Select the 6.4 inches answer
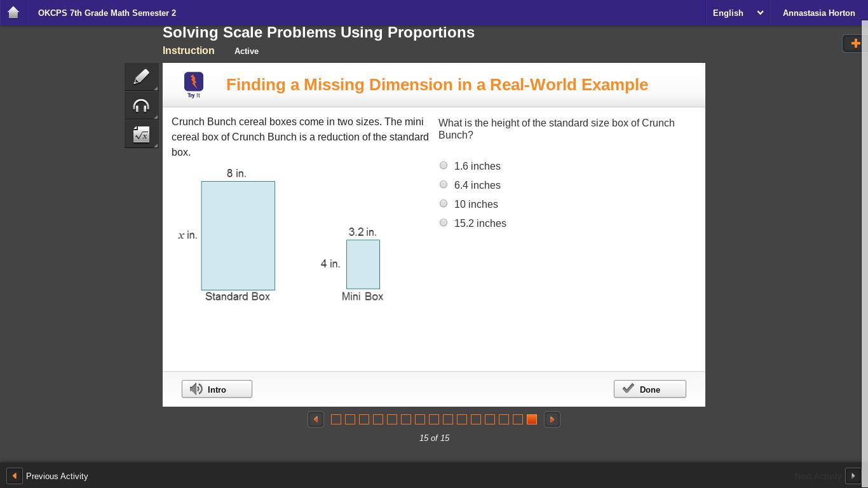 tap(444, 184)
